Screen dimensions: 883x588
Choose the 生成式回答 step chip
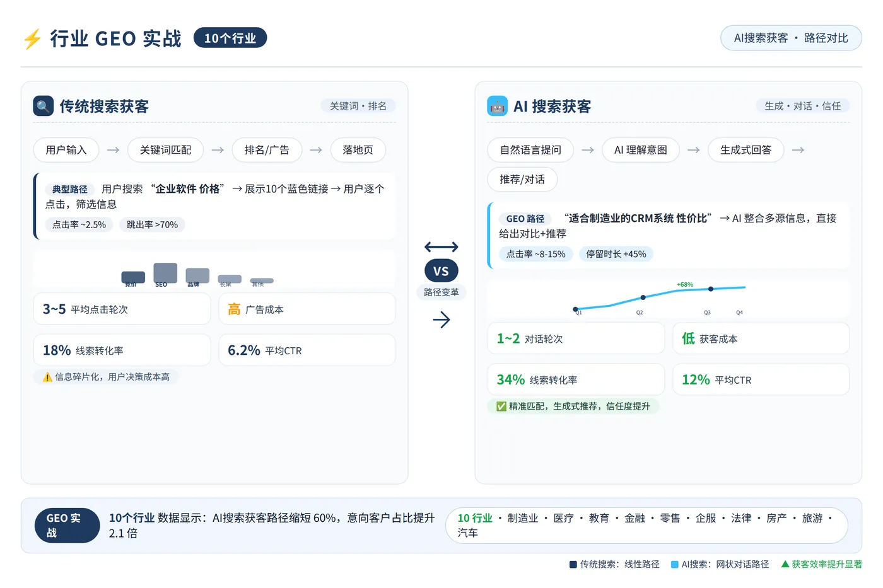point(746,150)
